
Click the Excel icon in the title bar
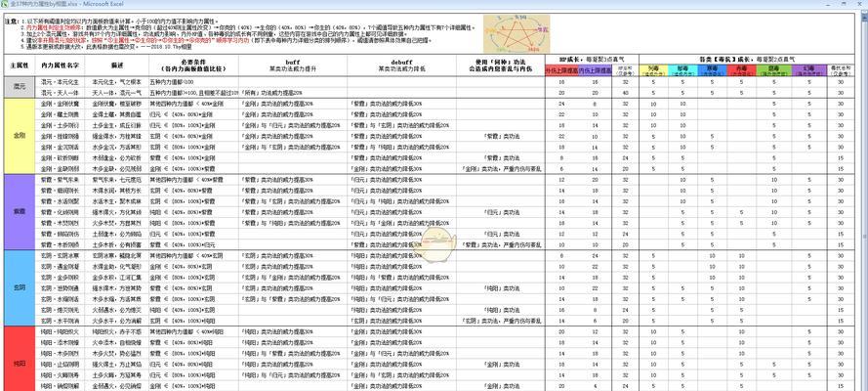pos(5,4)
